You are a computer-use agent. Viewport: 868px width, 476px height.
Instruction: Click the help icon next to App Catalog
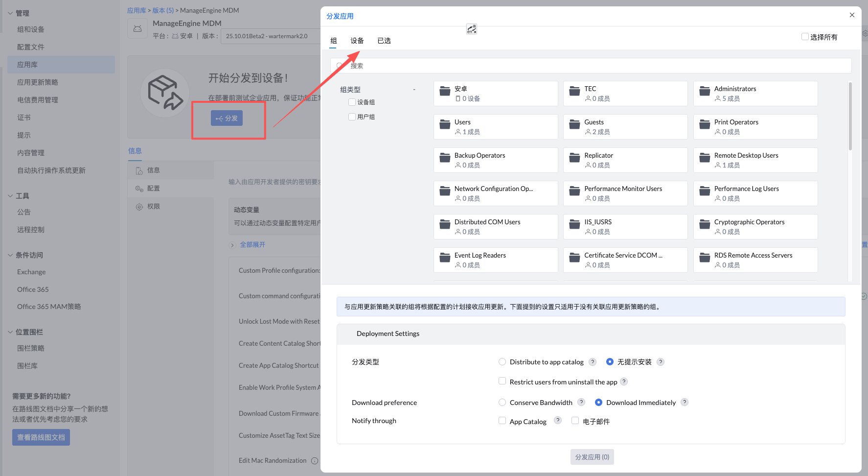(x=558, y=420)
